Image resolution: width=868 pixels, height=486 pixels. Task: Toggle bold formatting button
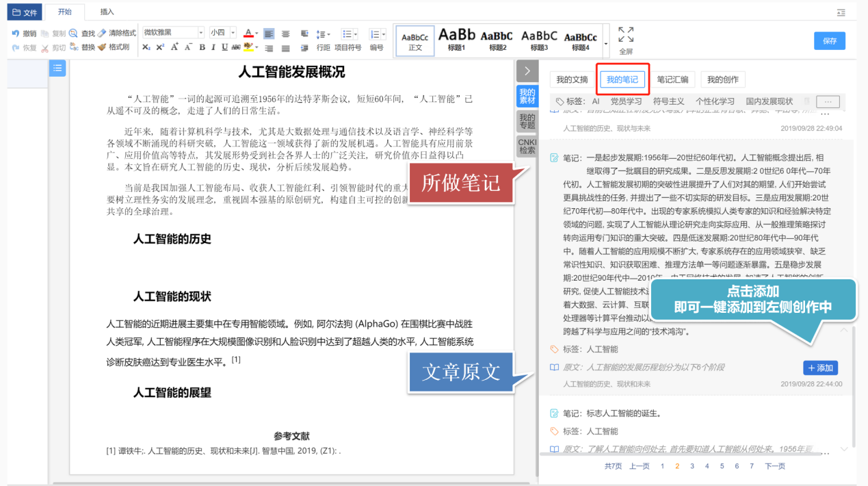(x=202, y=47)
